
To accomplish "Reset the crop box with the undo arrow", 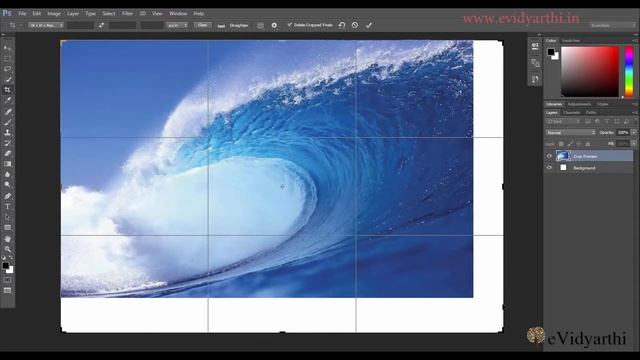I will (x=342, y=25).
